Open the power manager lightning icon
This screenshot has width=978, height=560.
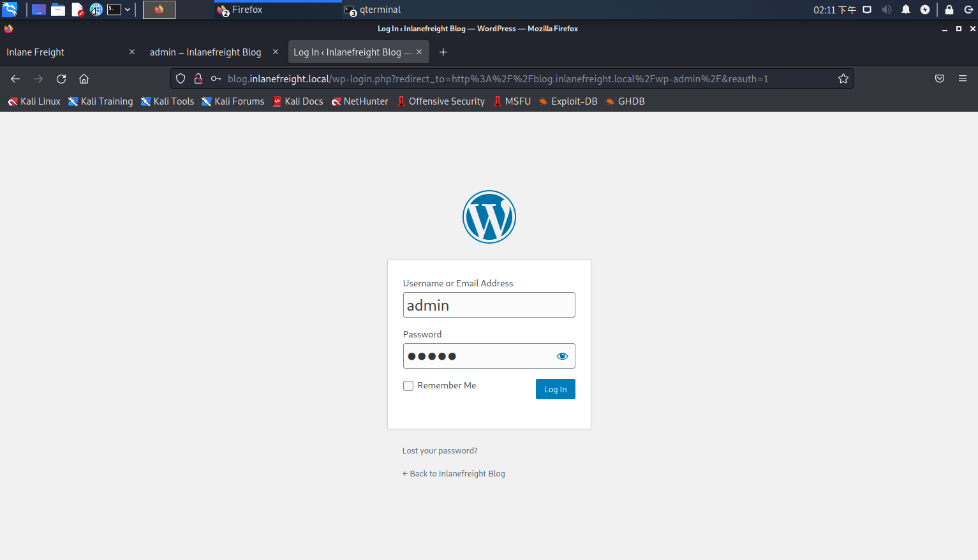(x=925, y=10)
